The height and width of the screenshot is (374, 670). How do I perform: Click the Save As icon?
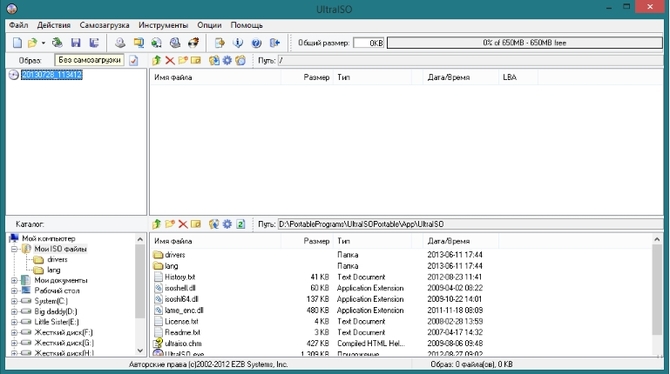tap(94, 43)
